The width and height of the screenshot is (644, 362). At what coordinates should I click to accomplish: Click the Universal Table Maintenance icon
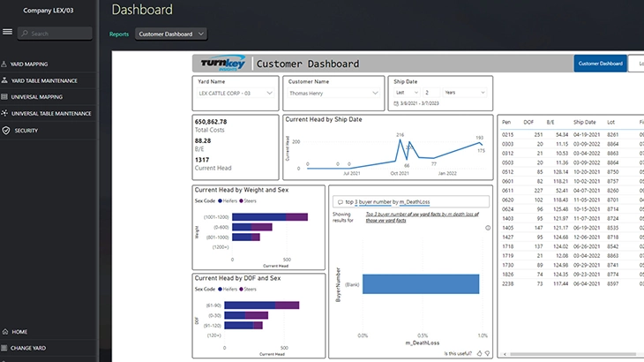(4, 113)
